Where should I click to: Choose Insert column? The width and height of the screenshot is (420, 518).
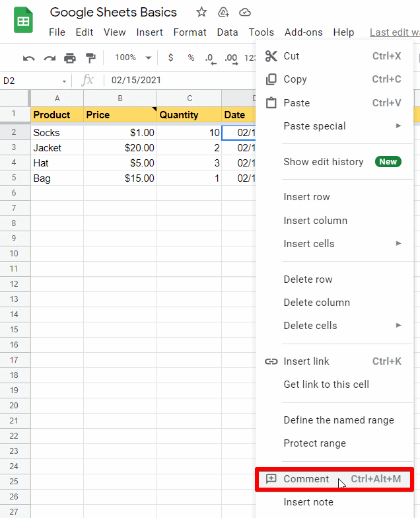point(334,221)
